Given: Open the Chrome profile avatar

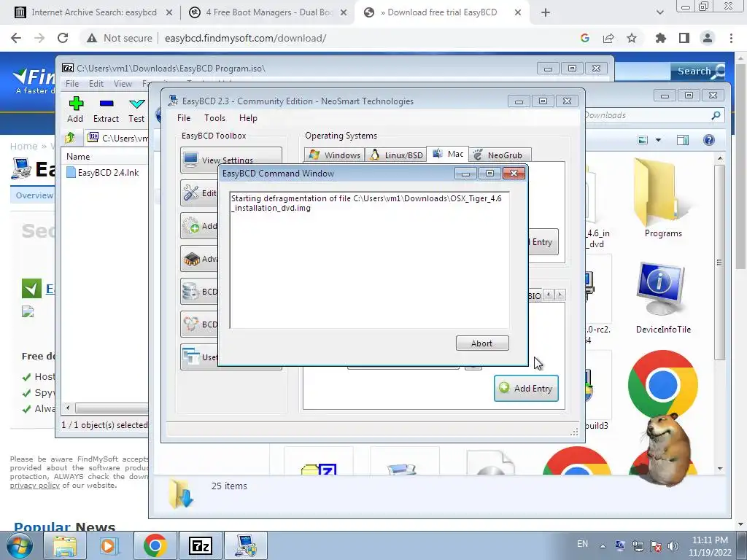Looking at the screenshot, I should pos(708,38).
